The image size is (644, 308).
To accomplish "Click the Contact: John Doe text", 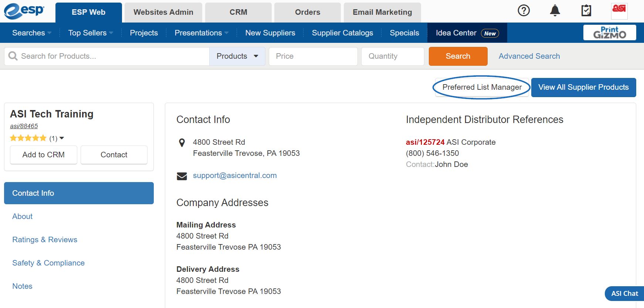I will (437, 164).
